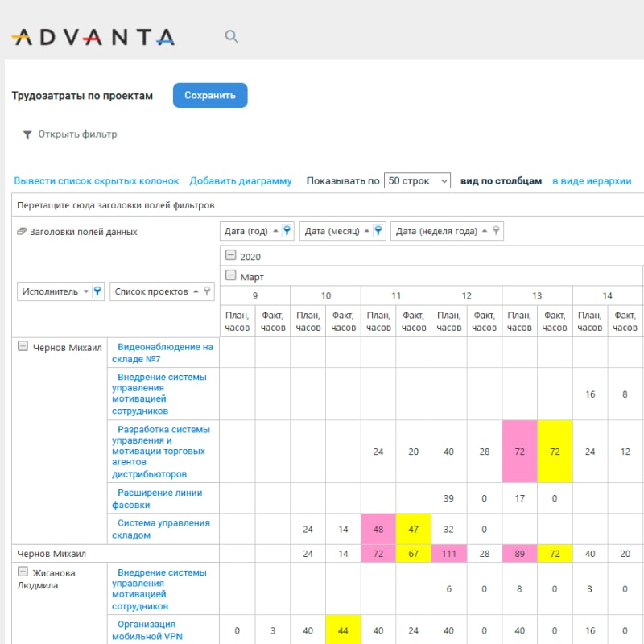This screenshot has height=644, width=644.
Task: Click pink highlighted cell with value 111
Action: pyautogui.click(x=449, y=554)
